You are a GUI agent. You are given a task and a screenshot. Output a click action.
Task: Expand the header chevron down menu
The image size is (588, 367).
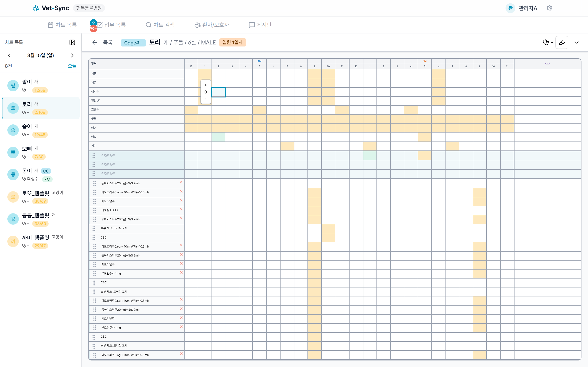point(576,42)
